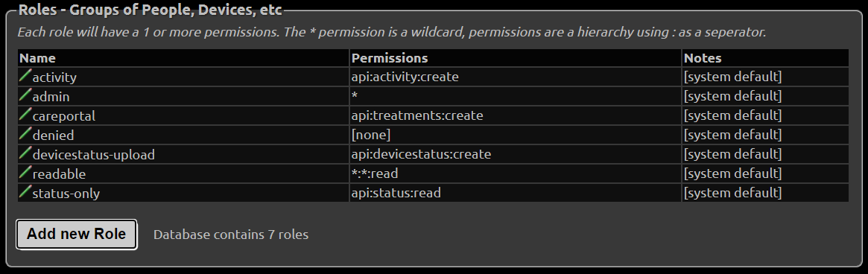Click the Add new Role button
Image resolution: width=868 pixels, height=274 pixels.
(x=77, y=234)
